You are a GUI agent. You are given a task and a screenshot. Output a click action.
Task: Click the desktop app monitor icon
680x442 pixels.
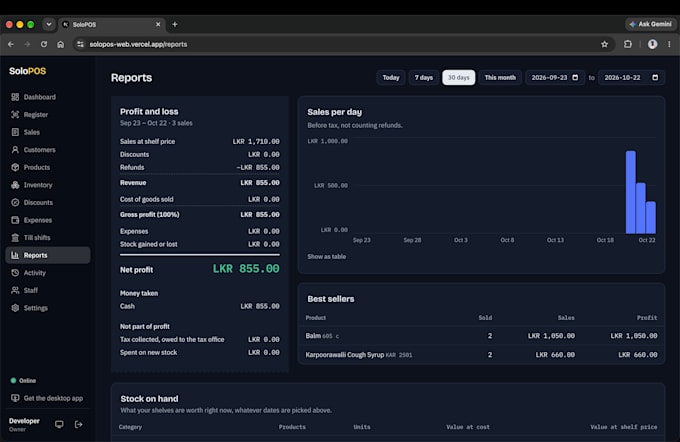(x=15, y=398)
